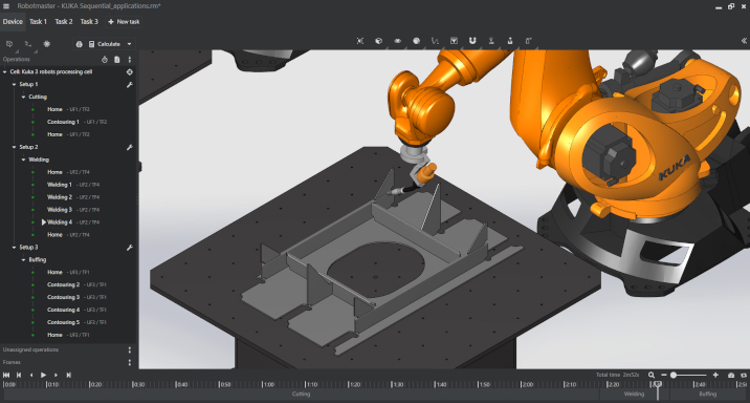The image size is (750, 403).
Task: Play the simulation
Action: [x=44, y=375]
